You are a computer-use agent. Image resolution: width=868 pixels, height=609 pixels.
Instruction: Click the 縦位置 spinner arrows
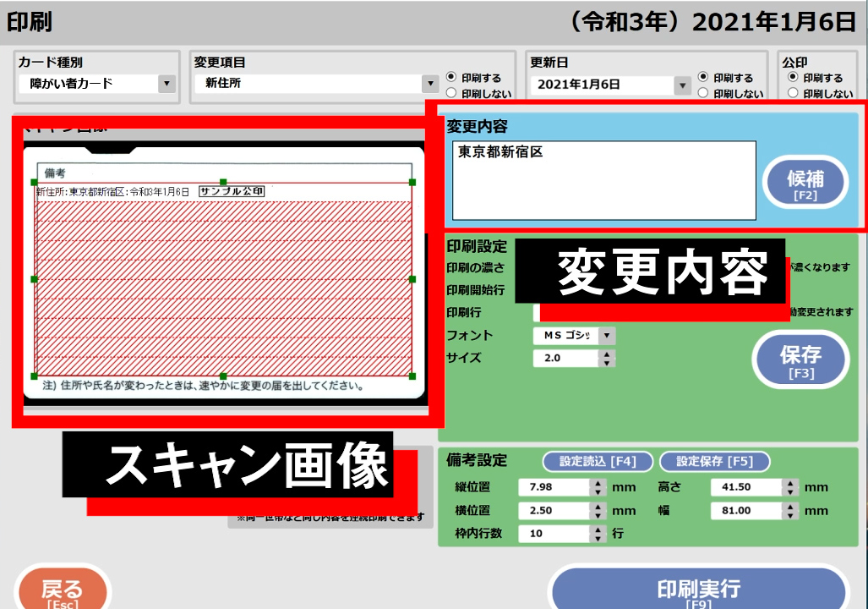tap(598, 487)
